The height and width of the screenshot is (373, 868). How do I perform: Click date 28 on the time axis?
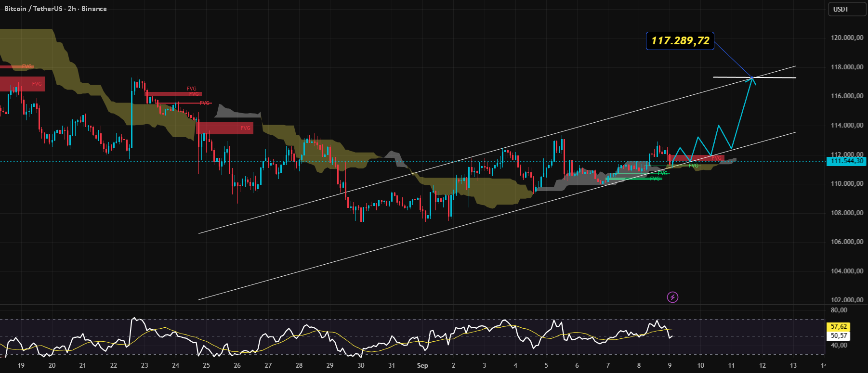[x=299, y=365]
